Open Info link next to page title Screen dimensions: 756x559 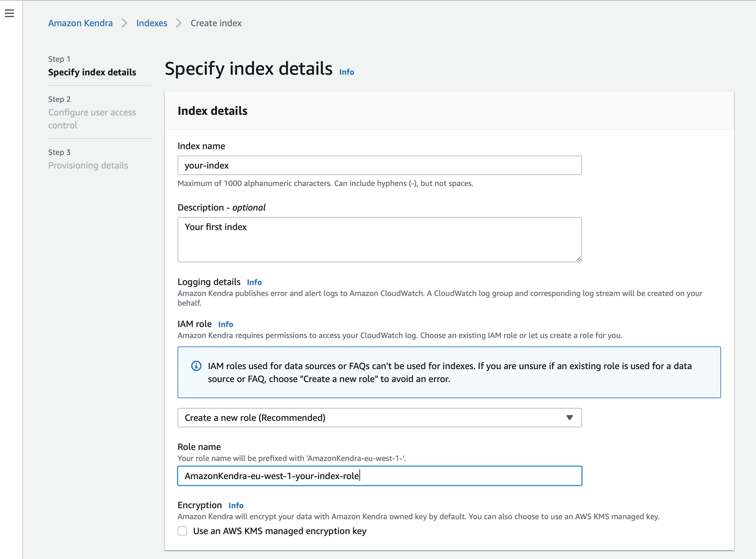click(x=346, y=72)
